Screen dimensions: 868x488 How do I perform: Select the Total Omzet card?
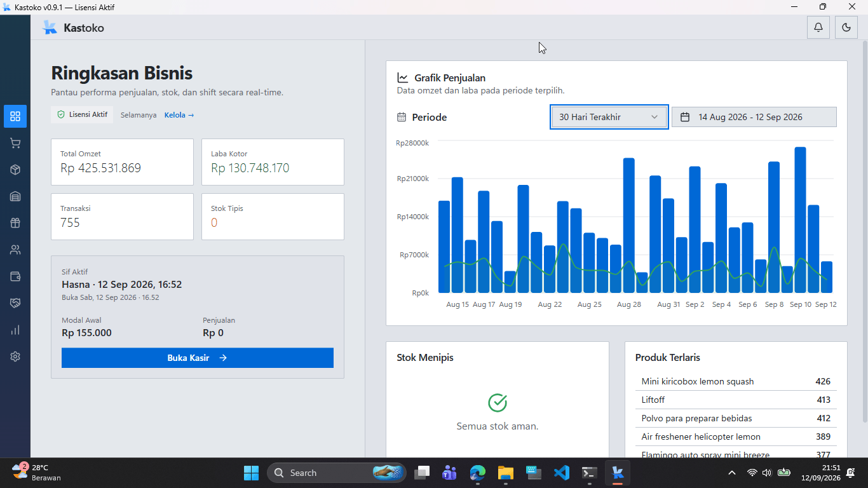[122, 162]
